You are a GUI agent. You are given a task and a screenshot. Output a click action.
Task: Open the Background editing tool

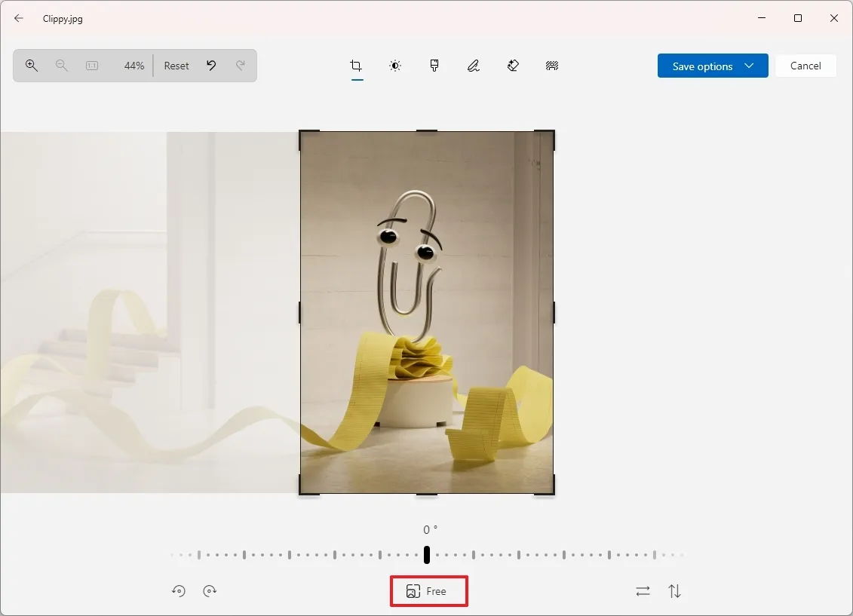pyautogui.click(x=552, y=66)
